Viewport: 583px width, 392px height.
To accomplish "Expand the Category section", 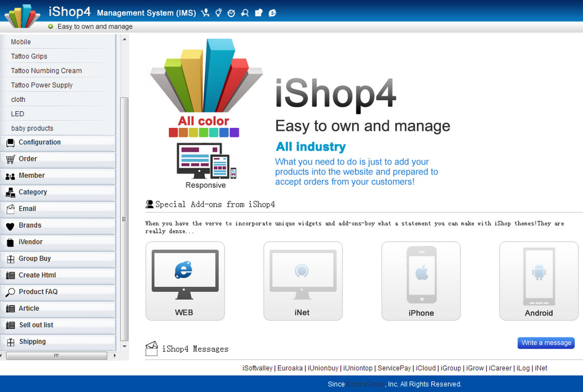I will pos(58,192).
